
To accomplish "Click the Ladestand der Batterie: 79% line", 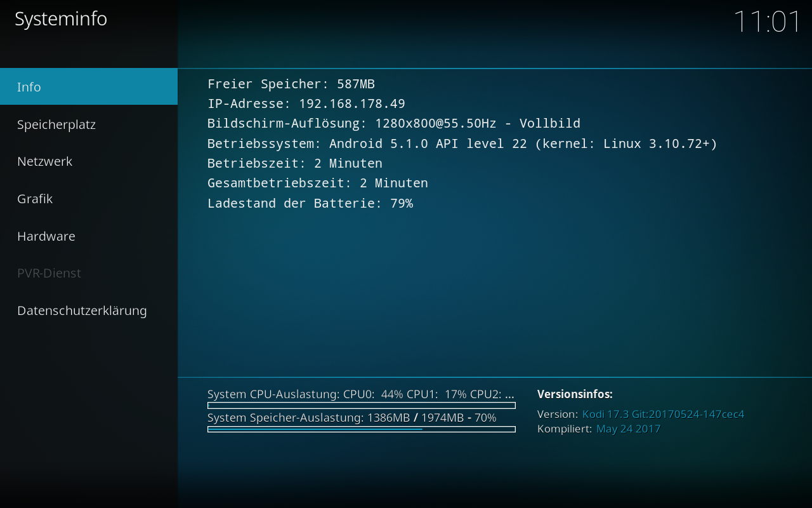I will click(x=310, y=203).
